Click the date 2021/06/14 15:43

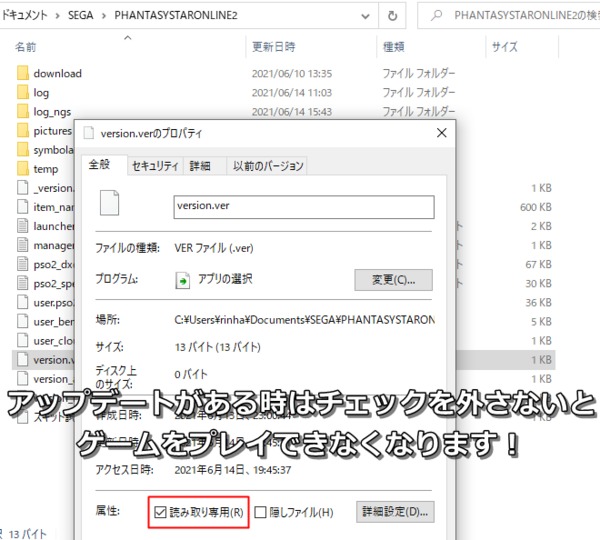(x=292, y=112)
